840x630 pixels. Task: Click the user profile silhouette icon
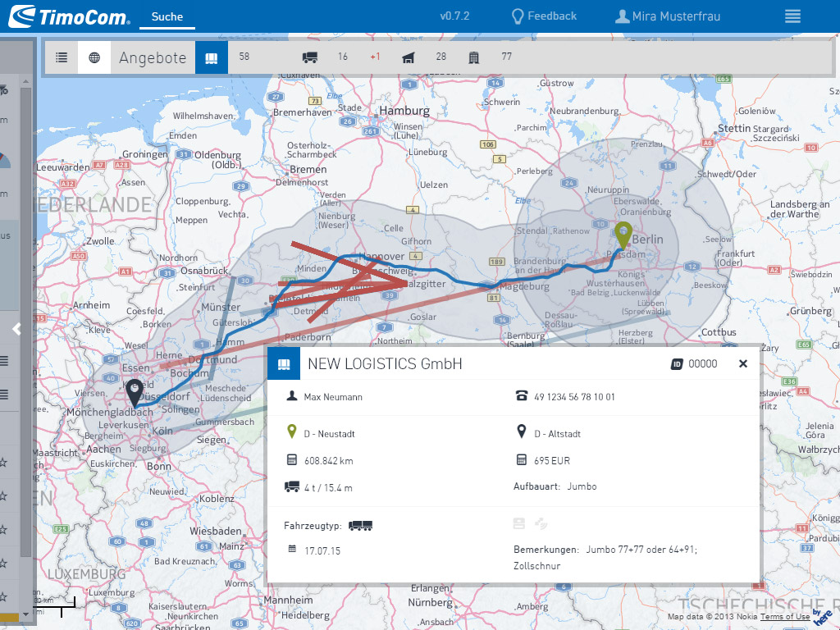click(622, 16)
